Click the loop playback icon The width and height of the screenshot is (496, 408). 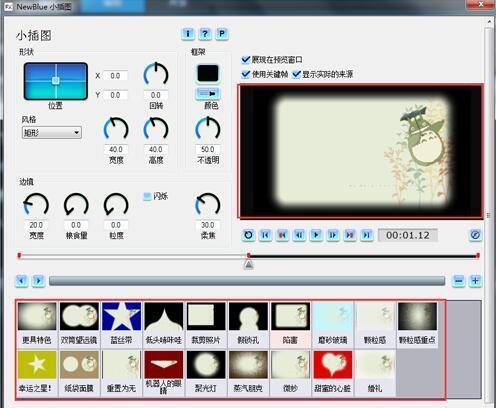248,235
